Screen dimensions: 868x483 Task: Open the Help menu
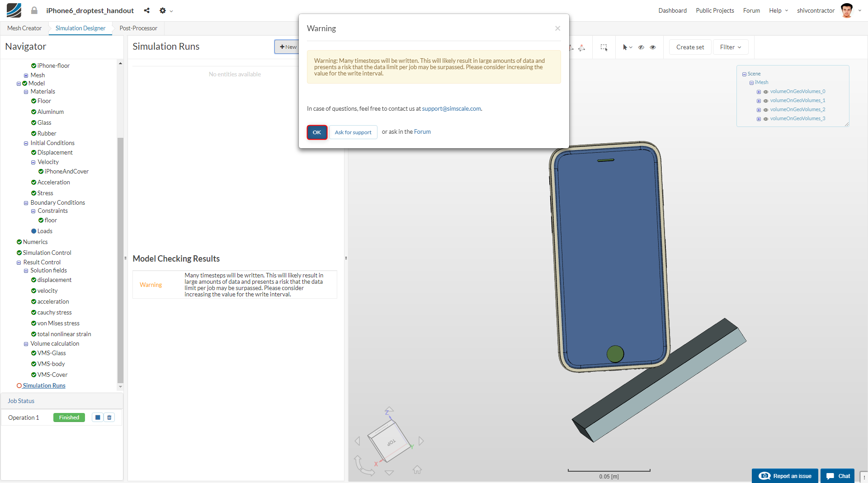[x=778, y=10]
